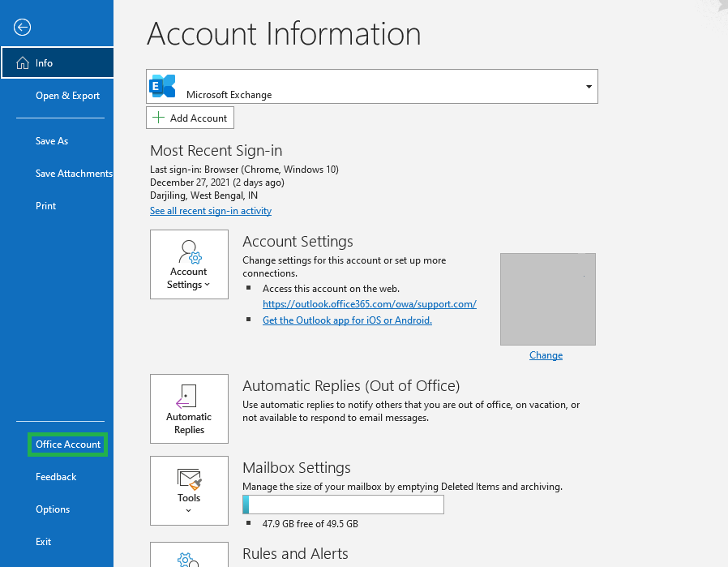Open the Feedback menu item
This screenshot has height=567, width=728.
[56, 477]
